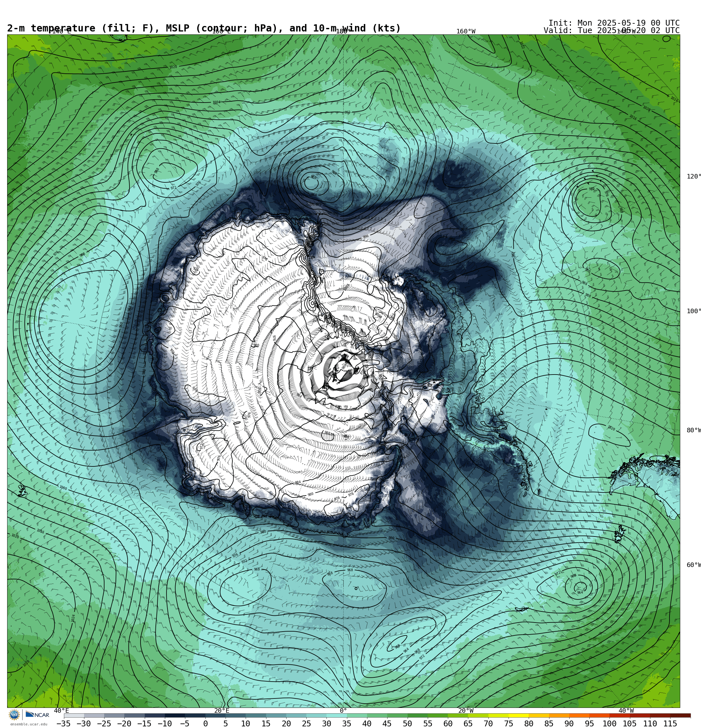Click the -35 colorbar tick label
The height and width of the screenshot is (728, 701).
[x=64, y=723]
